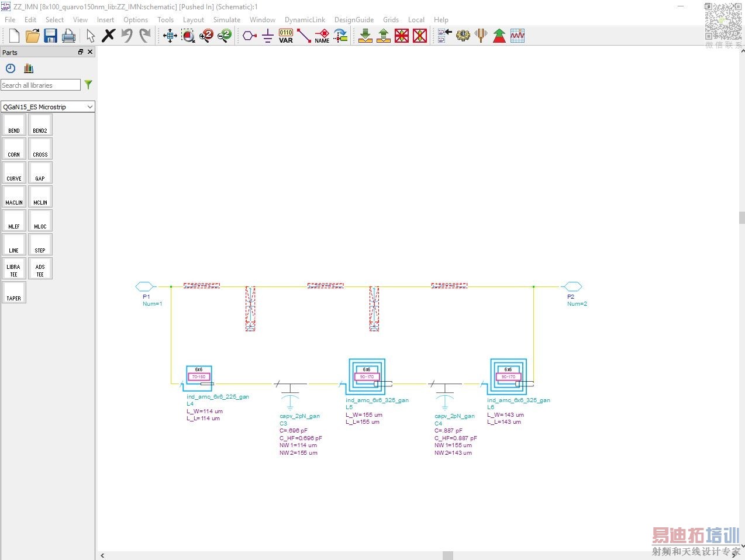Open the Insert menu
Screen dimensions: 745x560
(x=105, y=19)
